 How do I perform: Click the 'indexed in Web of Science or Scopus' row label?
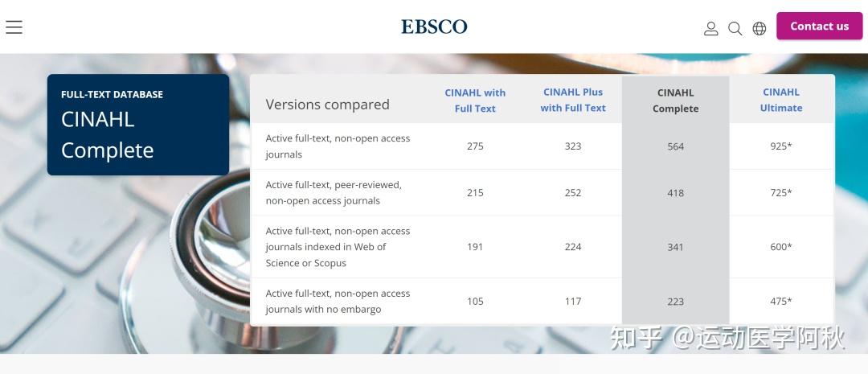[x=338, y=247]
